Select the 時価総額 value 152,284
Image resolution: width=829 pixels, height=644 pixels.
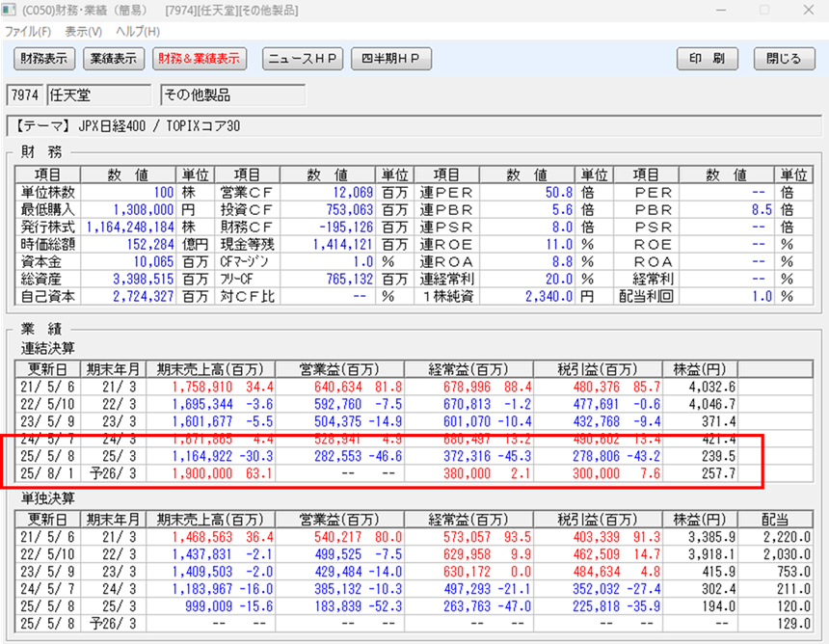pos(150,245)
